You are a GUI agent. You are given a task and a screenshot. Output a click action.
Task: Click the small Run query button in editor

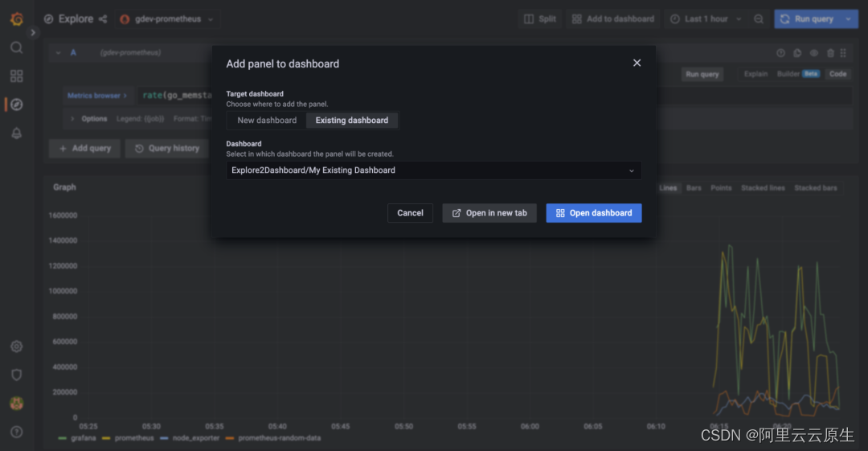pyautogui.click(x=702, y=74)
